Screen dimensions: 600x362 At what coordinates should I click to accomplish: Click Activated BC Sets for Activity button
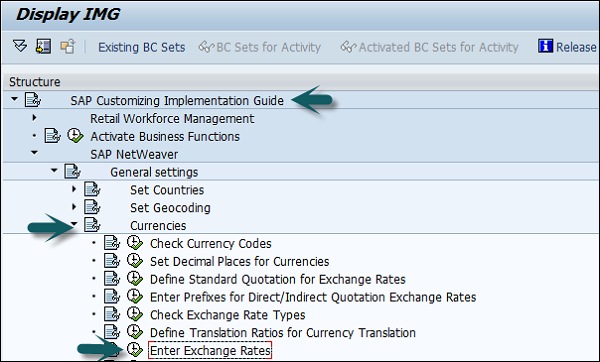(x=429, y=47)
